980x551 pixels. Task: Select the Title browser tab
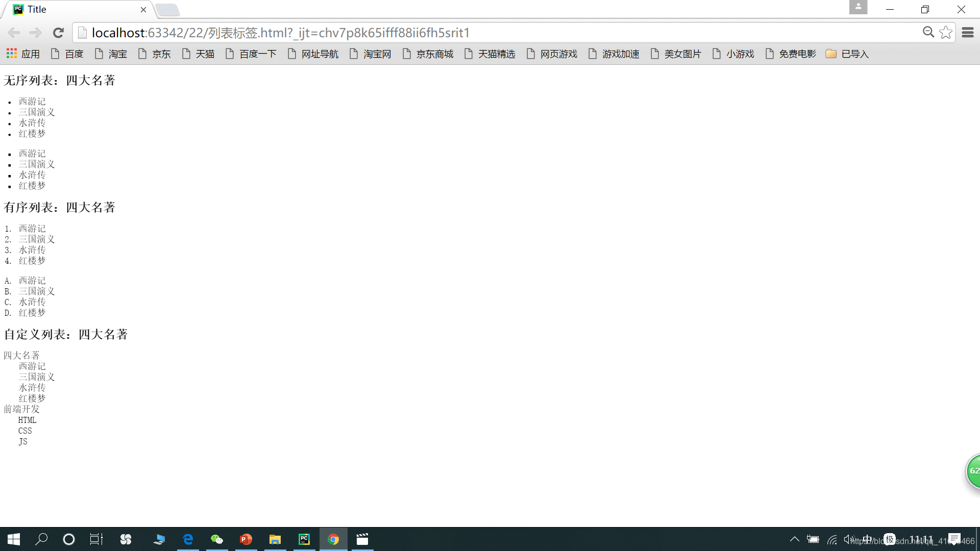tap(77, 9)
